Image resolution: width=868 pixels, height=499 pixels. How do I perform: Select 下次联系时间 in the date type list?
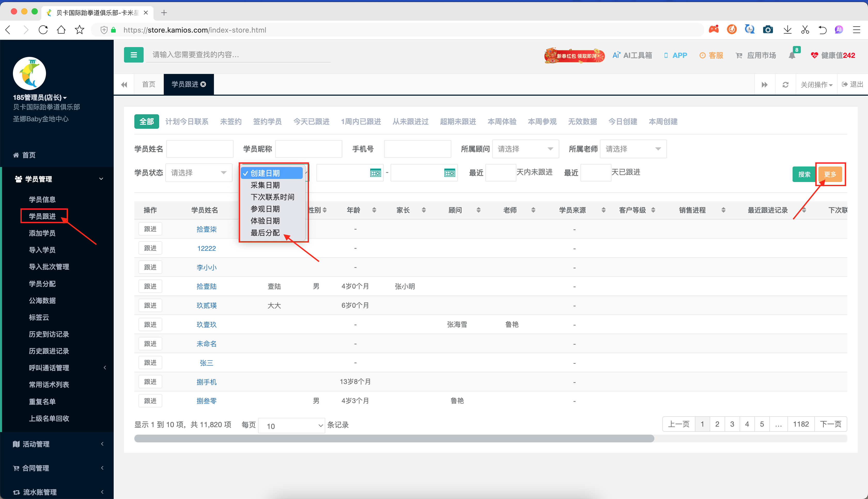272,197
